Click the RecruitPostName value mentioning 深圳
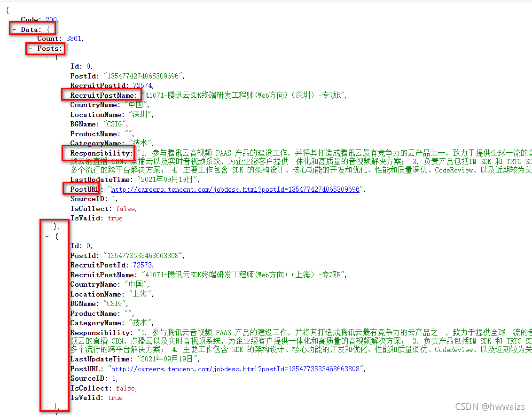Screen dimensions: 532x415 click(x=243, y=95)
